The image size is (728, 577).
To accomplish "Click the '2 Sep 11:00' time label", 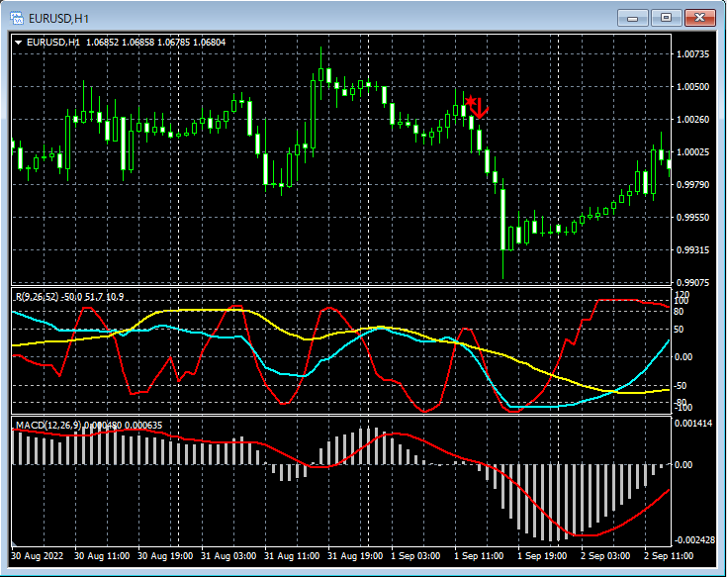I will point(668,556).
